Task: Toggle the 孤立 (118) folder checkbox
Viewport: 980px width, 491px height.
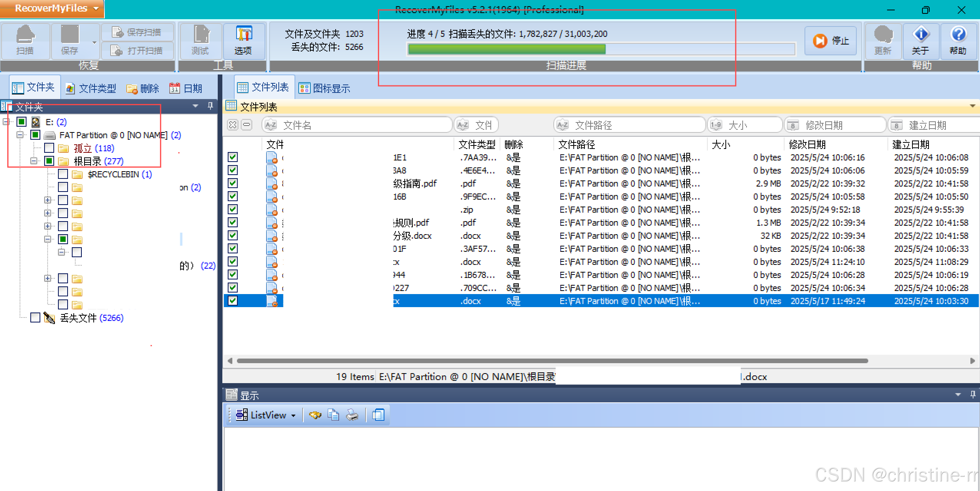Action: pyautogui.click(x=49, y=148)
